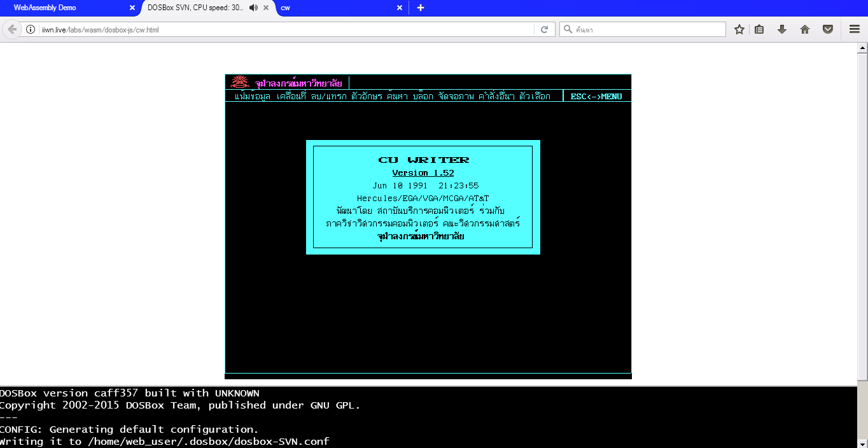Close the WebAssembly Demo tab
The image size is (868, 448).
(x=132, y=8)
